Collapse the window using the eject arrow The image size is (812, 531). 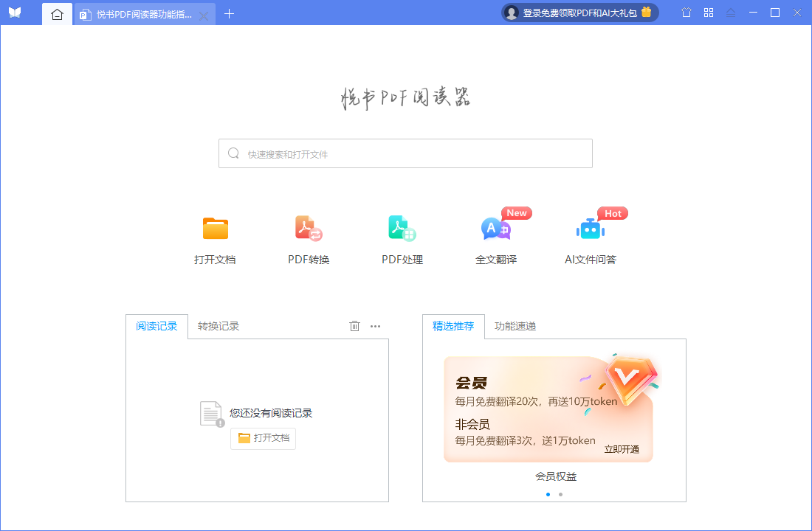731,13
